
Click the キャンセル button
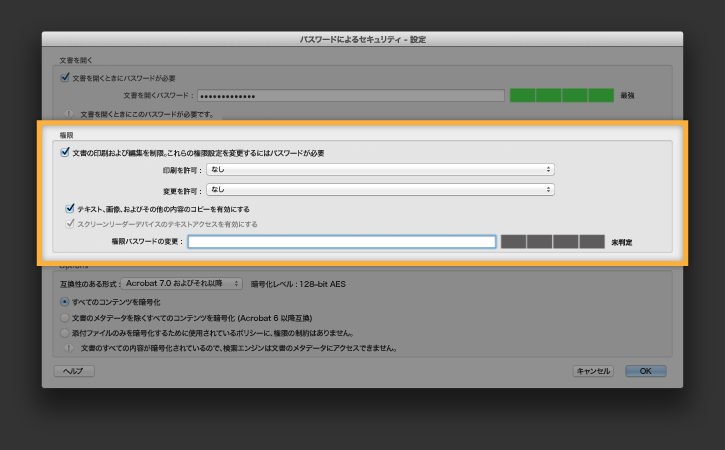[x=593, y=371]
